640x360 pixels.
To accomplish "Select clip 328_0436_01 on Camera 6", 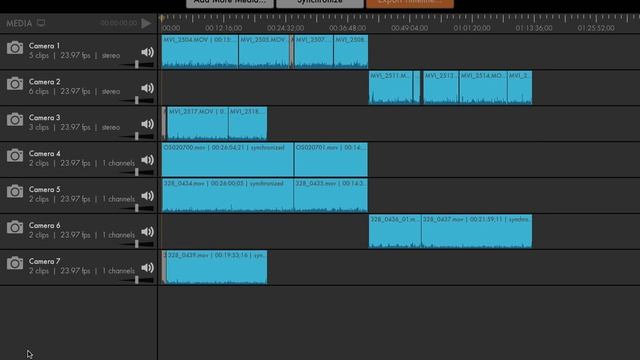I will click(x=395, y=231).
